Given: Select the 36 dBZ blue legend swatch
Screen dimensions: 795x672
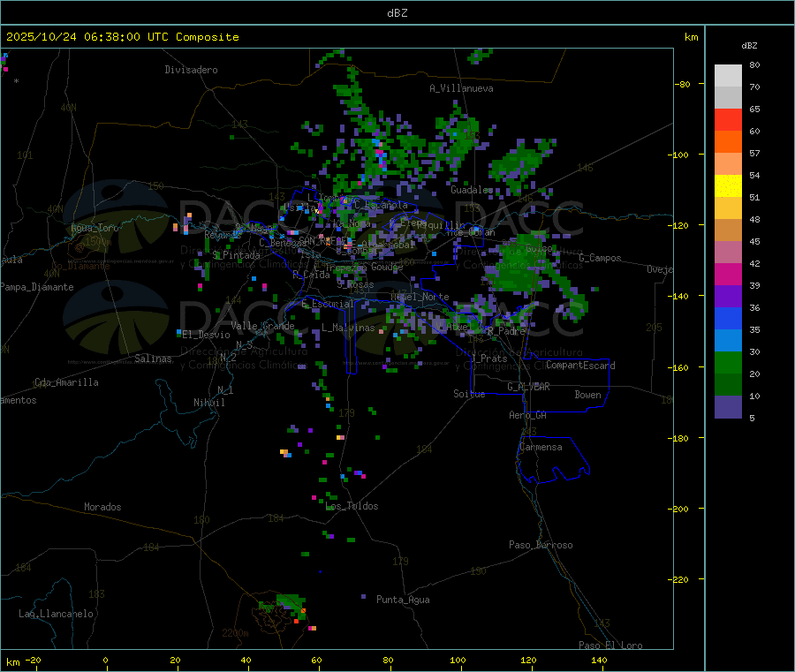Looking at the screenshot, I should point(728,318).
